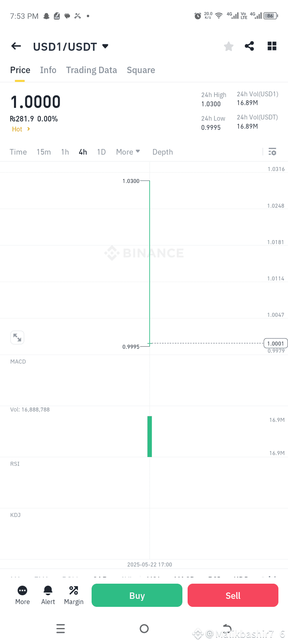Expand the More timeframe dropdown
This screenshot has width=288, height=644.
pos(128,152)
